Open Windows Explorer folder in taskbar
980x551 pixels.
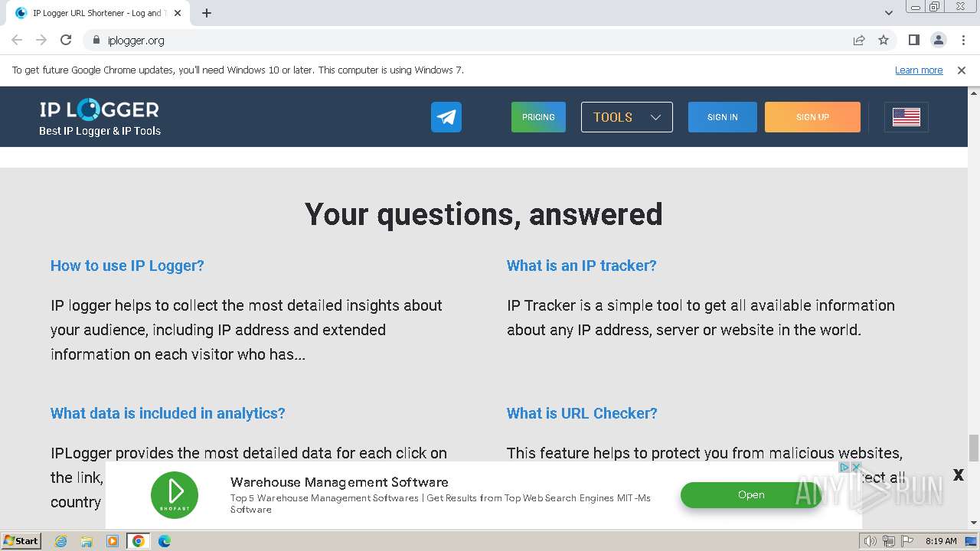pyautogui.click(x=87, y=541)
